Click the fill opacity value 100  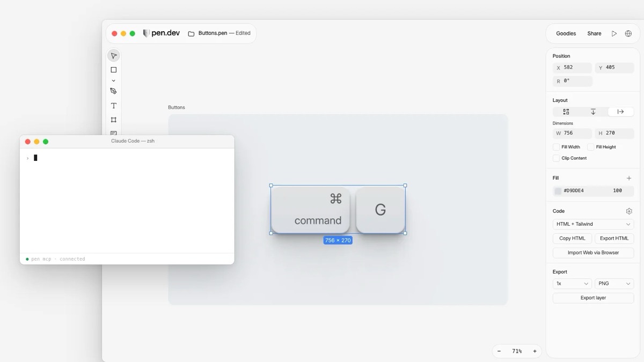pos(617,191)
